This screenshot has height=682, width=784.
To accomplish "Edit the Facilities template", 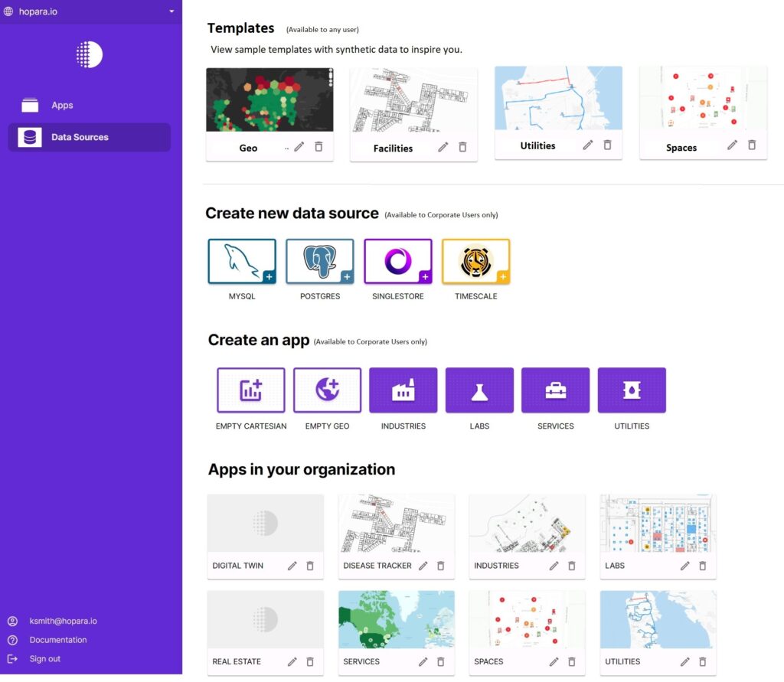I will click(443, 147).
